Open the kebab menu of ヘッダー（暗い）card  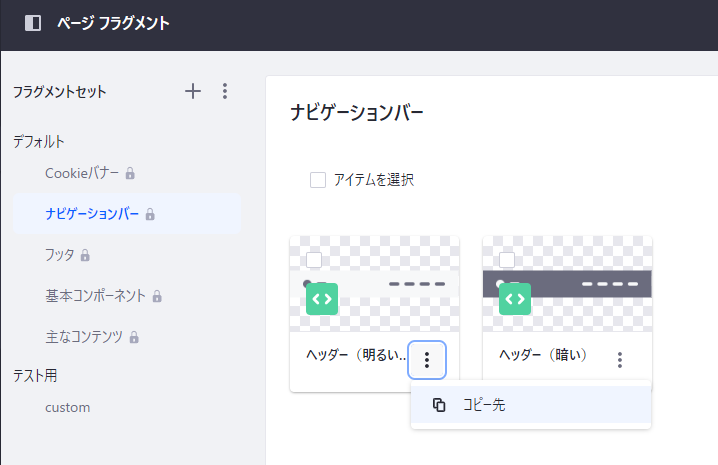(x=620, y=360)
